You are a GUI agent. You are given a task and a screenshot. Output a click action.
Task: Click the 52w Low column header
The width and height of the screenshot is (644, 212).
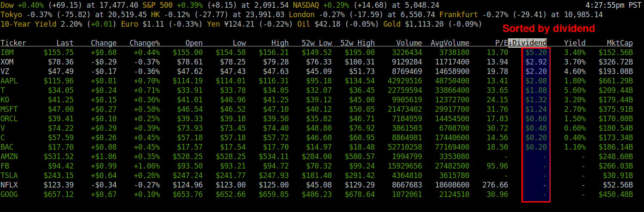(317, 43)
